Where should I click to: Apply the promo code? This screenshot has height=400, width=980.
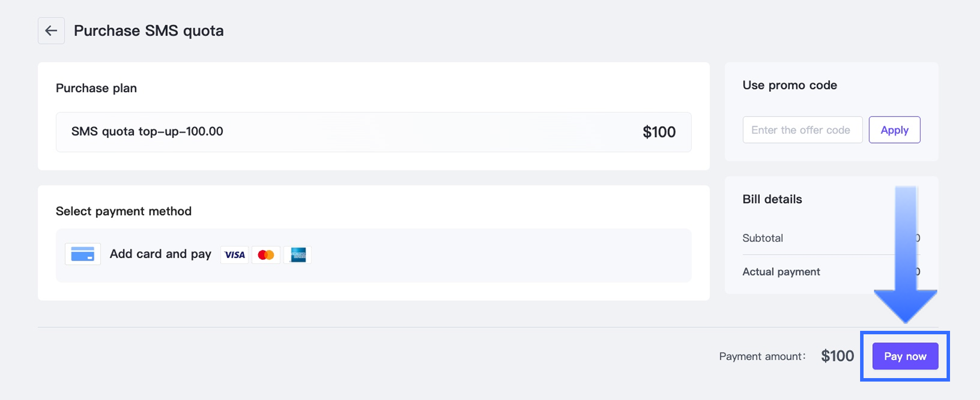[x=894, y=130]
